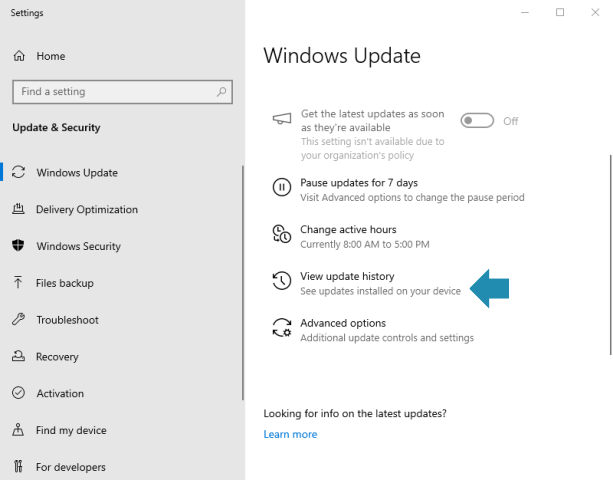Viewport: 613px width, 480px height.
Task: Click the 'Update & Security' sidebar heading
Action: coord(56,127)
